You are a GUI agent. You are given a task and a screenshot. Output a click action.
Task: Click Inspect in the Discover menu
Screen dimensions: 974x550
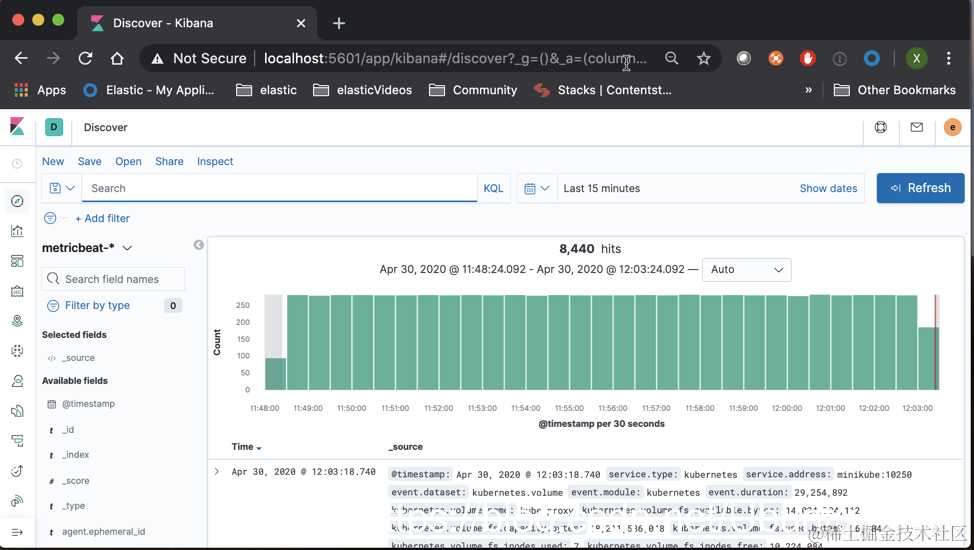click(215, 162)
